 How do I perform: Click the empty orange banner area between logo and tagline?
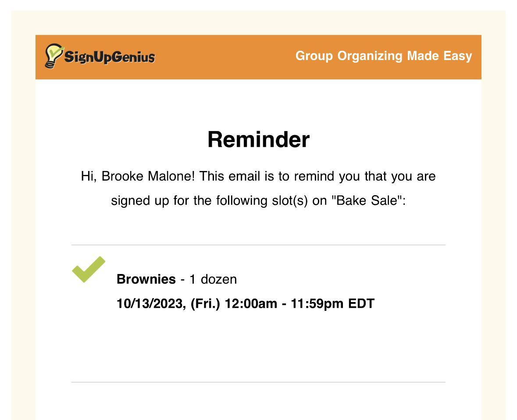(224, 57)
